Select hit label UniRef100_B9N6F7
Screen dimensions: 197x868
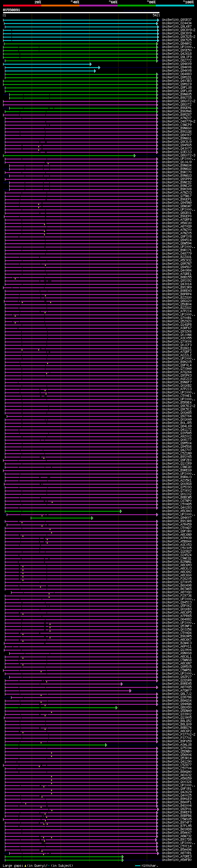177,382
